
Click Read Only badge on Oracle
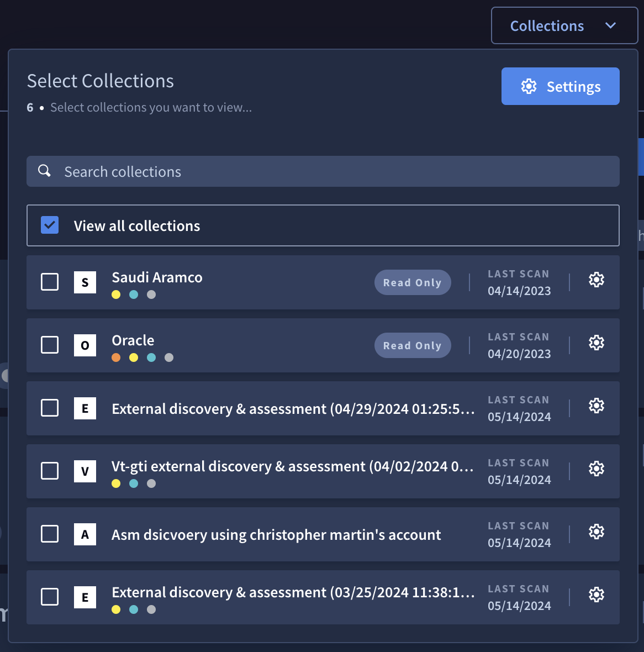413,345
